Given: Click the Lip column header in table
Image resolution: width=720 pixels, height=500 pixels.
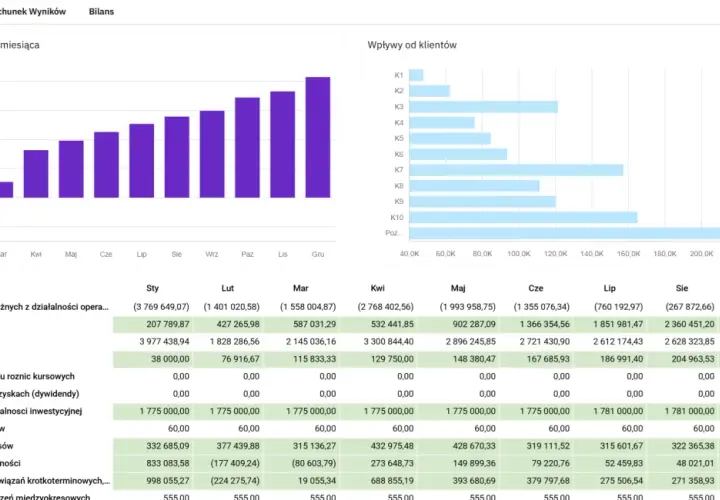Looking at the screenshot, I should click(609, 288).
